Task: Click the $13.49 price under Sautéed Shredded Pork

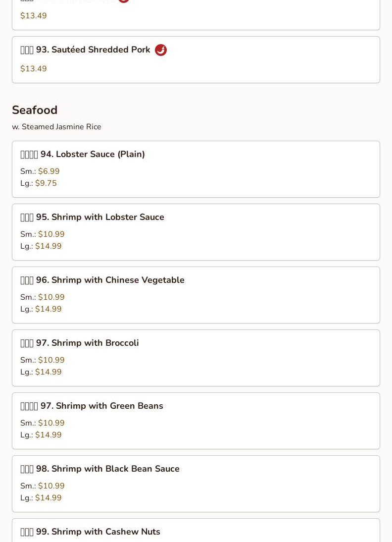Action: (34, 69)
